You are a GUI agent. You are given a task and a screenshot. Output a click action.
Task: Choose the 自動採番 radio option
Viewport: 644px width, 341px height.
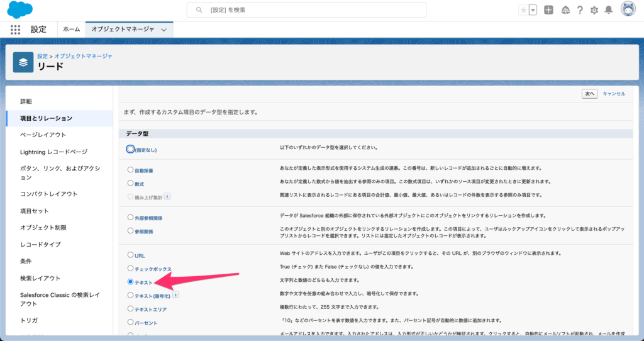pyautogui.click(x=130, y=170)
